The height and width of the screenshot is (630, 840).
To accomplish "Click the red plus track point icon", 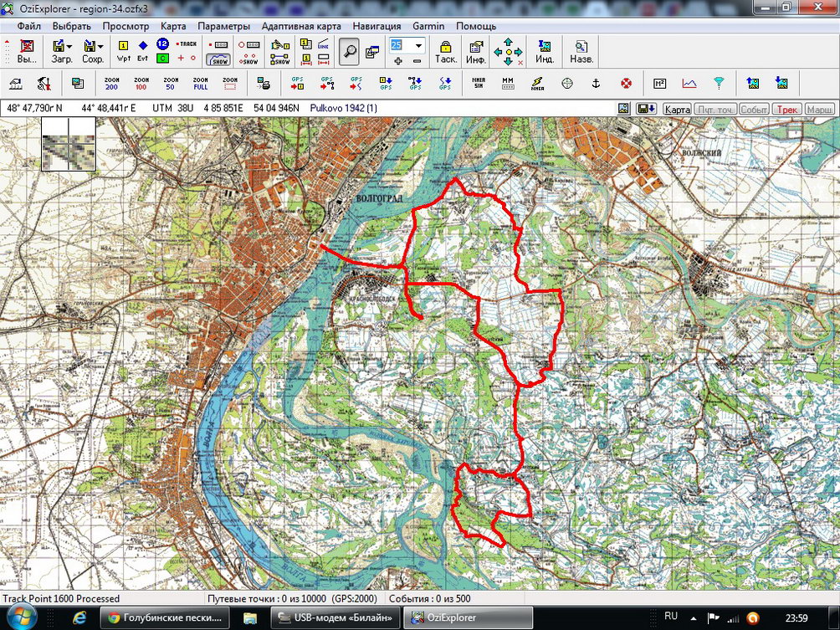I will pyautogui.click(x=181, y=59).
